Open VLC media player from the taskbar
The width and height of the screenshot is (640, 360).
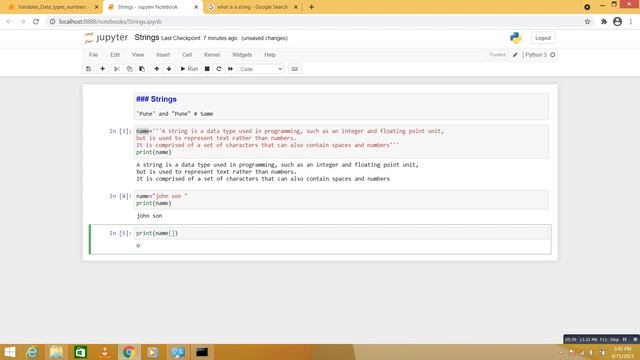[104, 352]
